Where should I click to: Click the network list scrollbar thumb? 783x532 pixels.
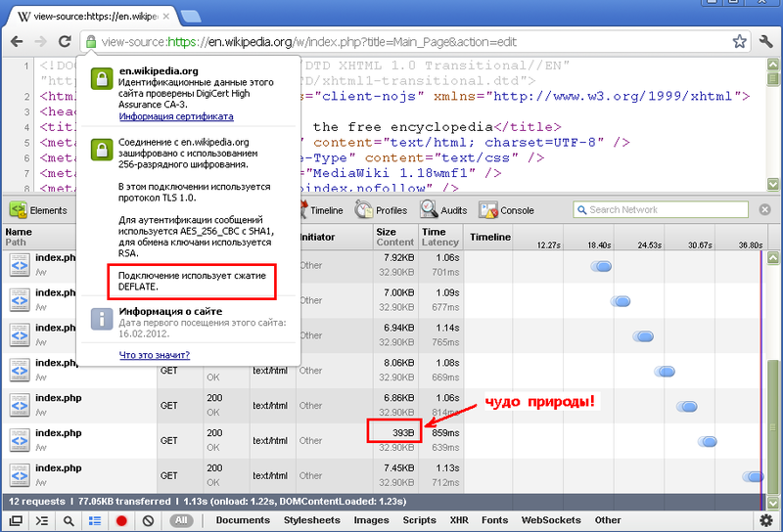click(x=772, y=426)
